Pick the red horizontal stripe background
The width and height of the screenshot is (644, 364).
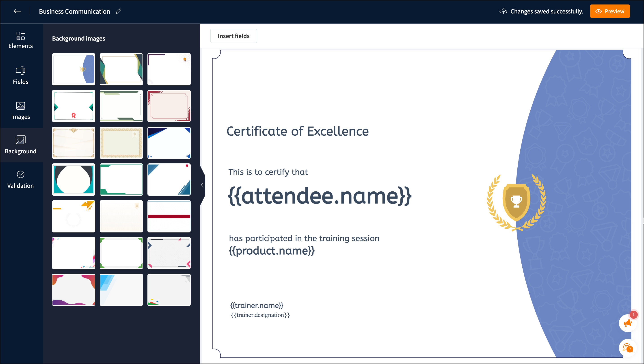[169, 216]
